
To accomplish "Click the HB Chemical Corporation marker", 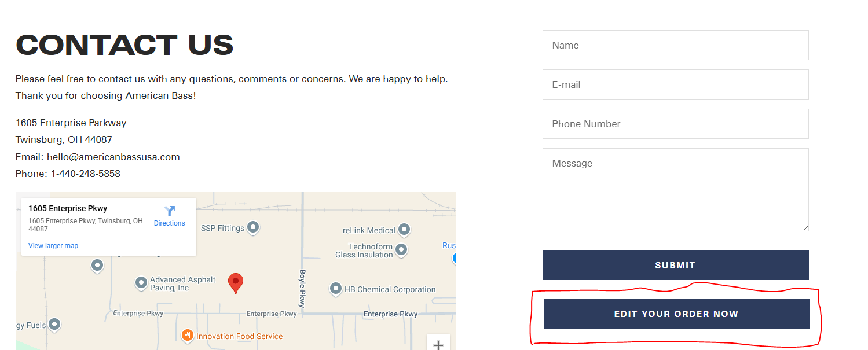I will point(336,288).
